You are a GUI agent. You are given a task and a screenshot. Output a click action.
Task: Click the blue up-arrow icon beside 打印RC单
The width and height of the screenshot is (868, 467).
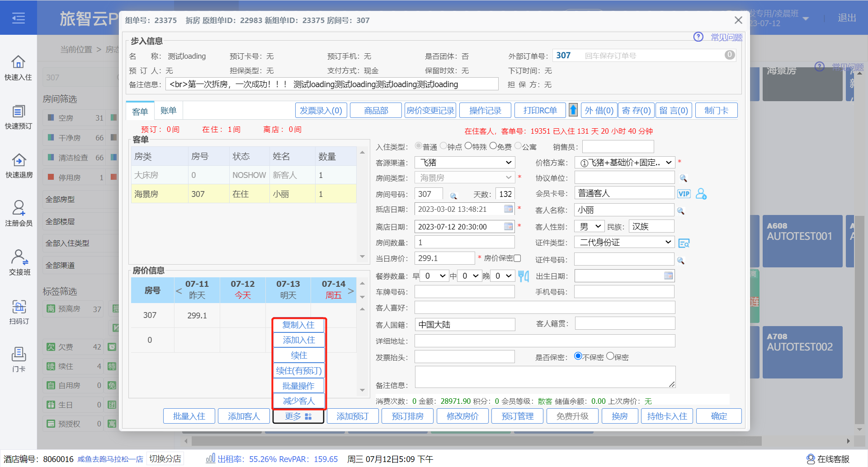[x=573, y=110]
